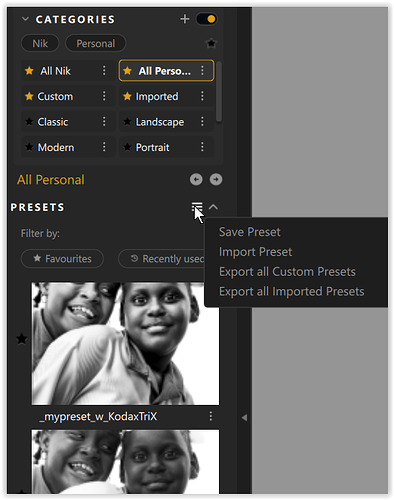This screenshot has height=500, width=394.
Task: Open options menu for All Perso...
Action: tap(202, 70)
